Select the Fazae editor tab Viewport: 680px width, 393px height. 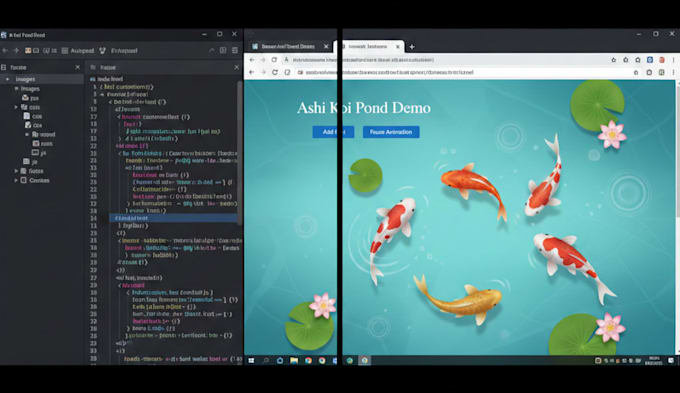[x=108, y=68]
